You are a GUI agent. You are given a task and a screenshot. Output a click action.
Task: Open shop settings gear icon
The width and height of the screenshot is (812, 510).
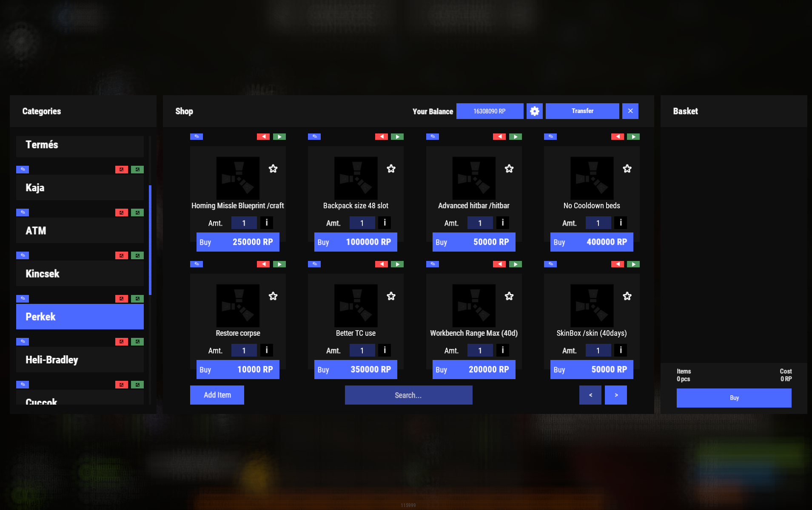[534, 111]
